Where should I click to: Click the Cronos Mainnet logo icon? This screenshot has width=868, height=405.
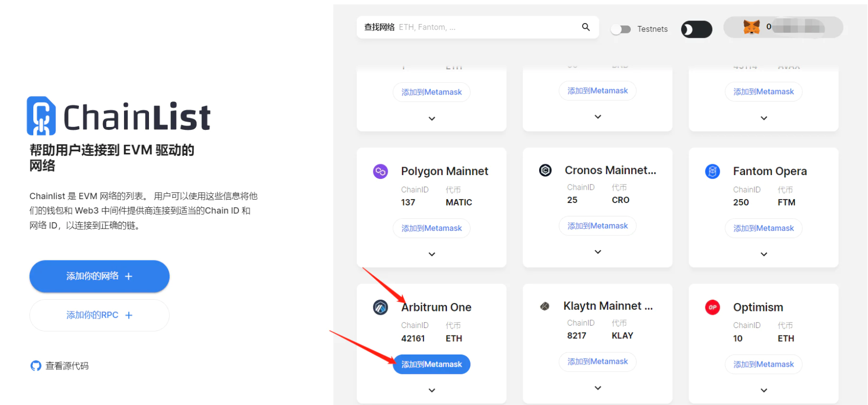[x=546, y=170]
